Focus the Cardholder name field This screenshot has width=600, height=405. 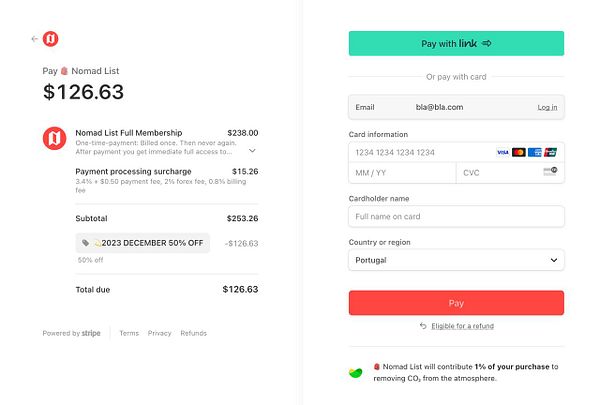456,216
